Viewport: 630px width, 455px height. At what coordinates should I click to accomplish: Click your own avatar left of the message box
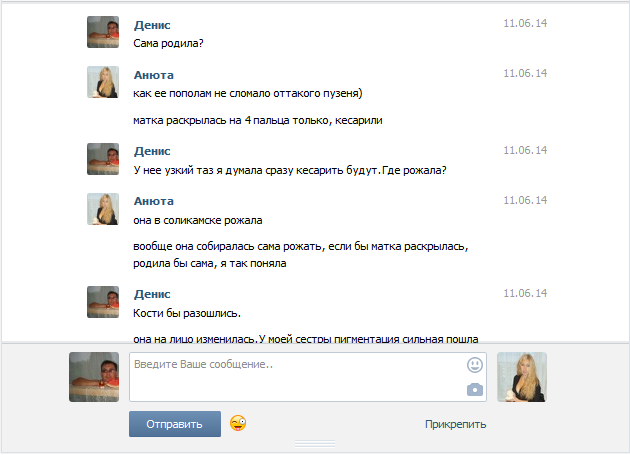tap(94, 377)
